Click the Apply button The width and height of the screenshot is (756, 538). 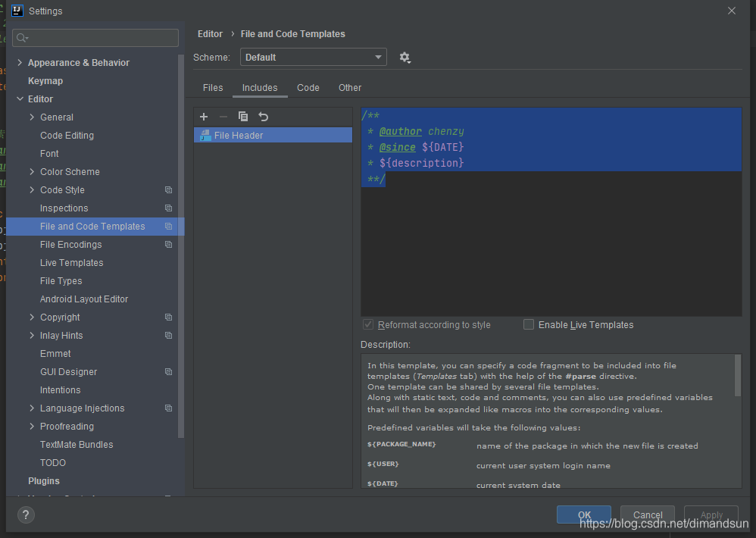tap(711, 515)
